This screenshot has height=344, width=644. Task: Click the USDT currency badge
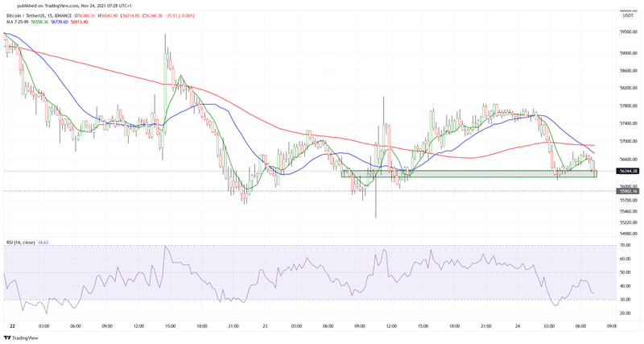628,15
